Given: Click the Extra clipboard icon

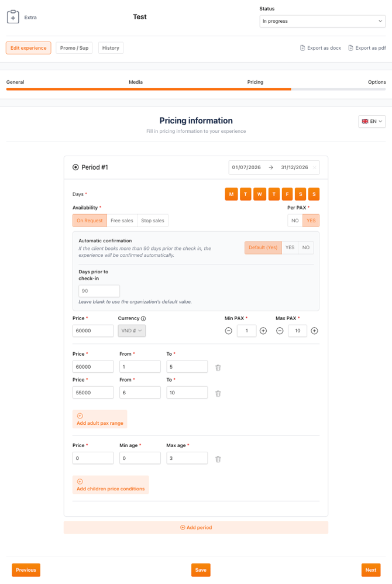Looking at the screenshot, I should click(x=13, y=17).
